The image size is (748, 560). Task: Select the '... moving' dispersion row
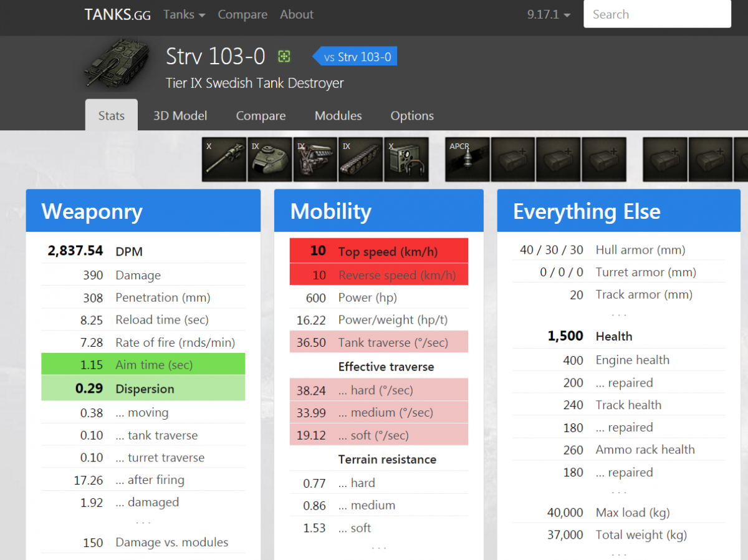point(143,412)
